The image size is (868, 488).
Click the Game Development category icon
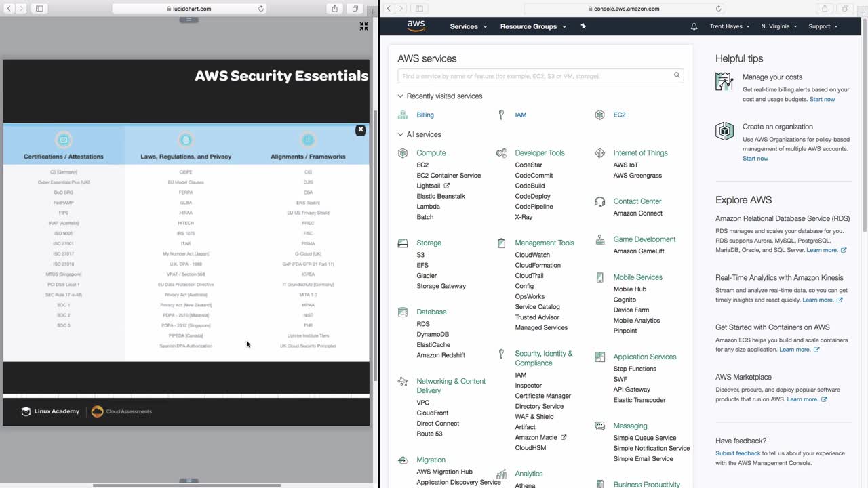(x=599, y=239)
